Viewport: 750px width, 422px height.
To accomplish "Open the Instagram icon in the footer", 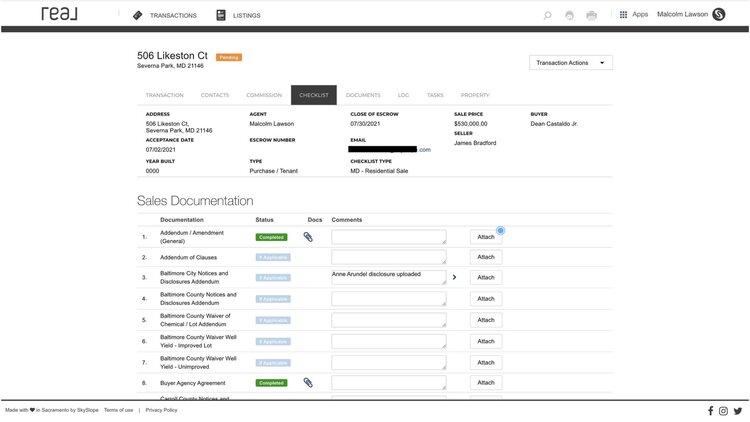I will (x=723, y=411).
